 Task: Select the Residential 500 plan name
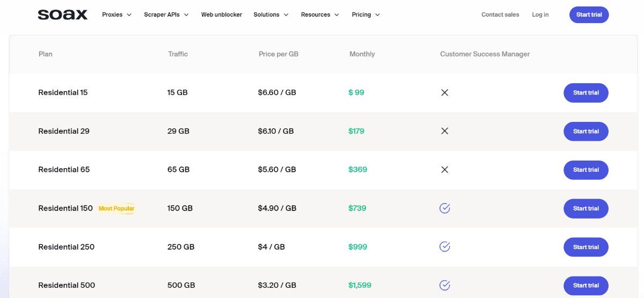click(67, 285)
